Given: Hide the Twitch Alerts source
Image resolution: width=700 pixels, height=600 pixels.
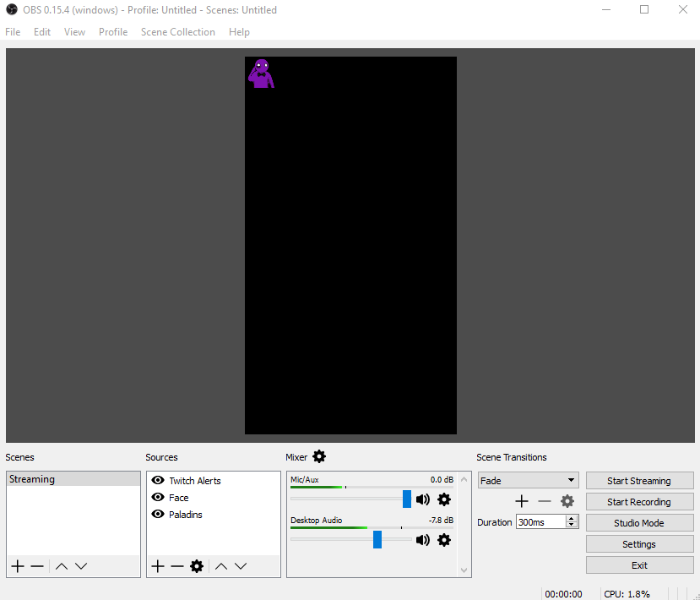Looking at the screenshot, I should (x=158, y=480).
